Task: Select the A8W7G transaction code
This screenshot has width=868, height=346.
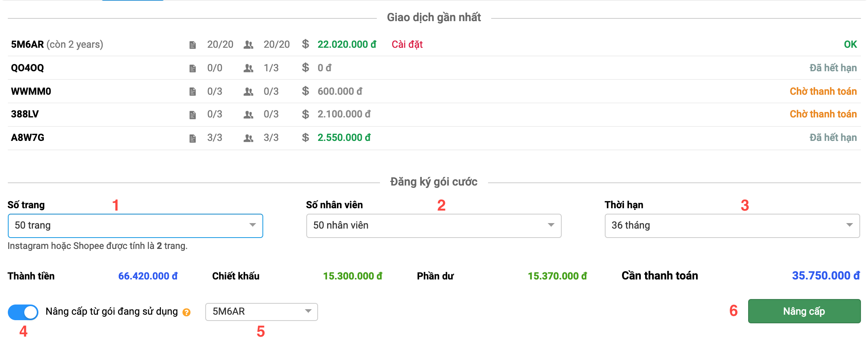Action: [27, 138]
